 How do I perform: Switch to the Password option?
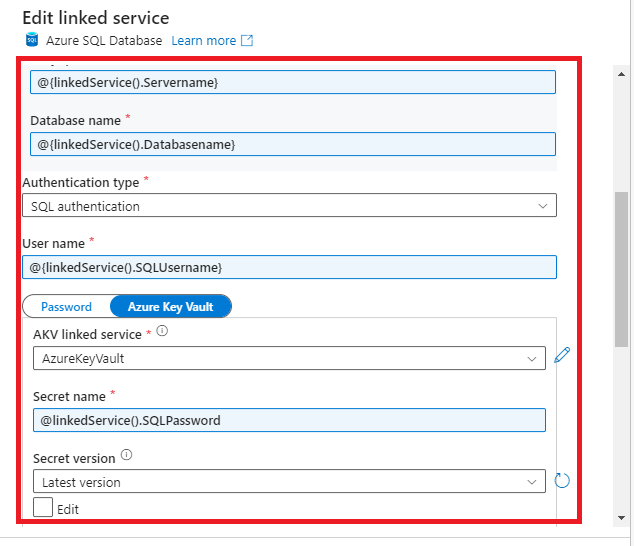point(66,307)
